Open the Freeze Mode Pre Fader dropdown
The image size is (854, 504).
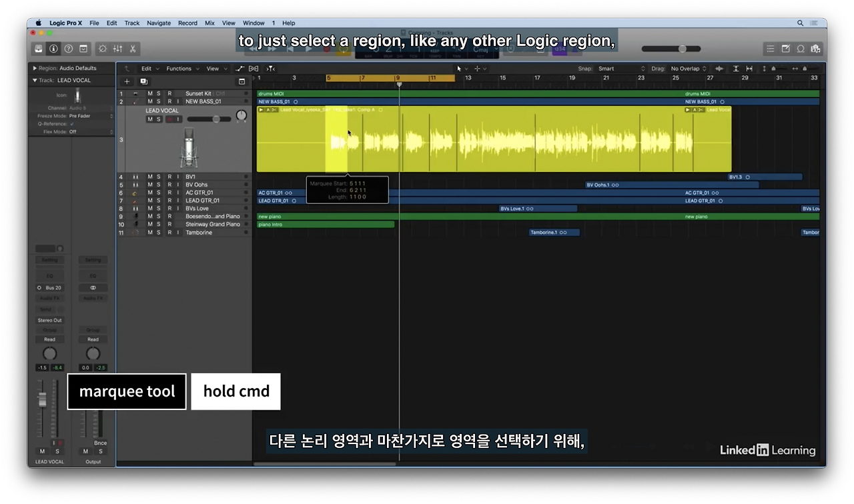point(91,116)
